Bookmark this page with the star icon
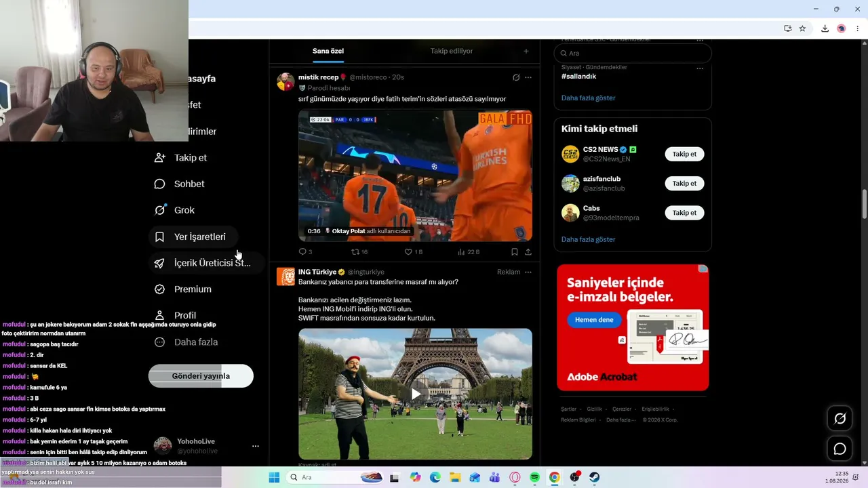 [x=802, y=28]
